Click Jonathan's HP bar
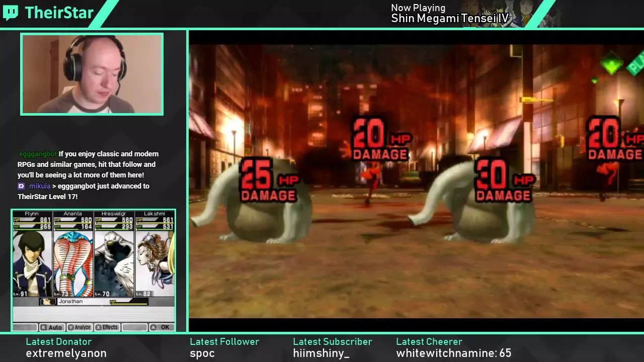Image resolution: width=644 pixels, height=362 pixels. [x=129, y=302]
